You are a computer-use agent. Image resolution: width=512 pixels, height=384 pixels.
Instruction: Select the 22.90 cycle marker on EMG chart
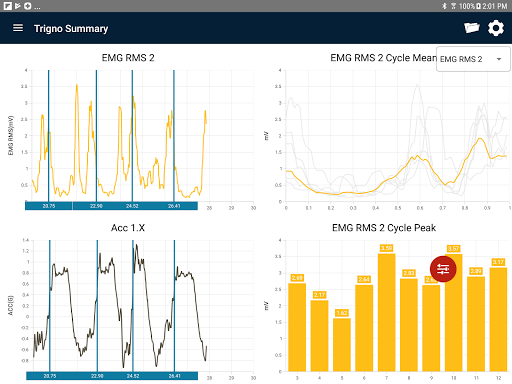point(96,206)
